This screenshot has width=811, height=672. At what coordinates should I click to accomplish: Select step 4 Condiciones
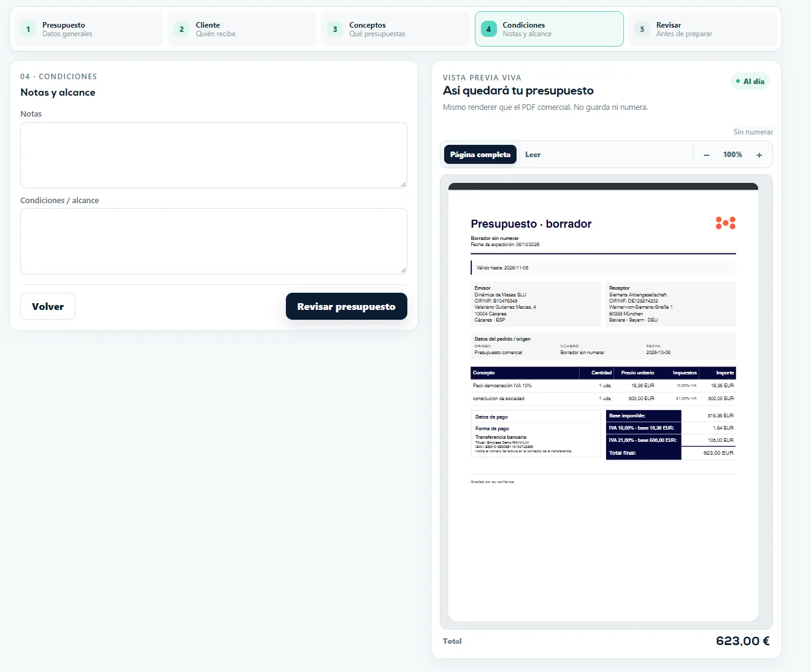point(549,29)
